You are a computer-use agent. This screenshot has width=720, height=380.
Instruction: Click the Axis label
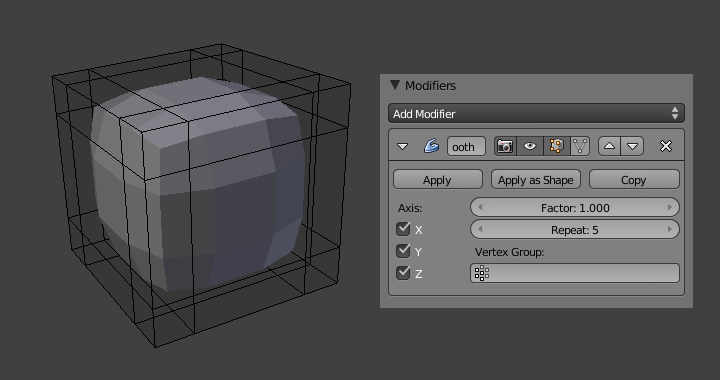pyautogui.click(x=410, y=208)
